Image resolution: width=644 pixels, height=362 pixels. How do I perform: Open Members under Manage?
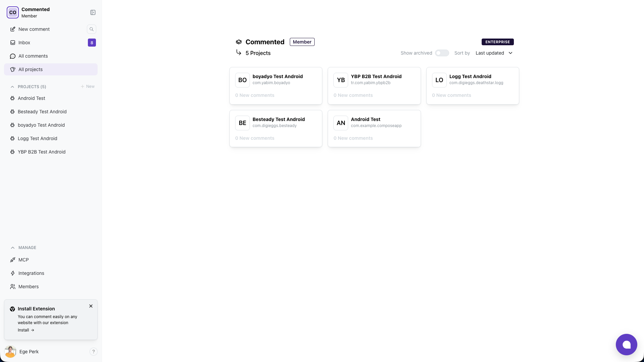point(51,287)
